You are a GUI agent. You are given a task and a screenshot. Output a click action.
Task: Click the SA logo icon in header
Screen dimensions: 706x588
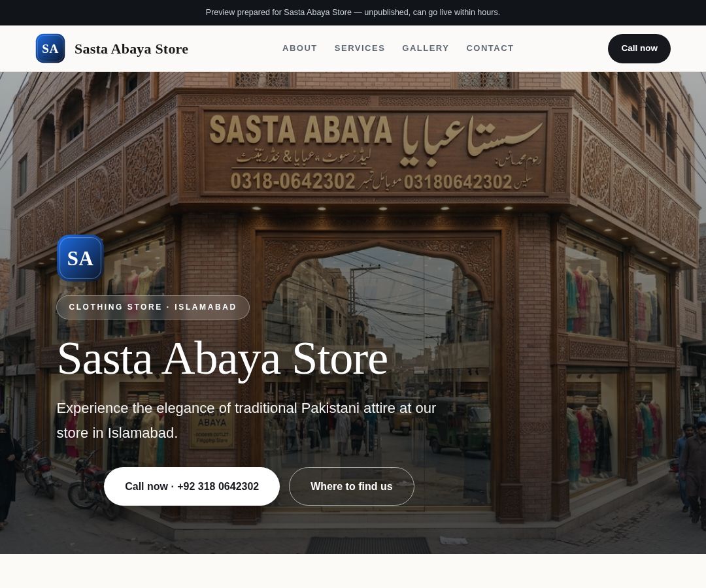50,48
